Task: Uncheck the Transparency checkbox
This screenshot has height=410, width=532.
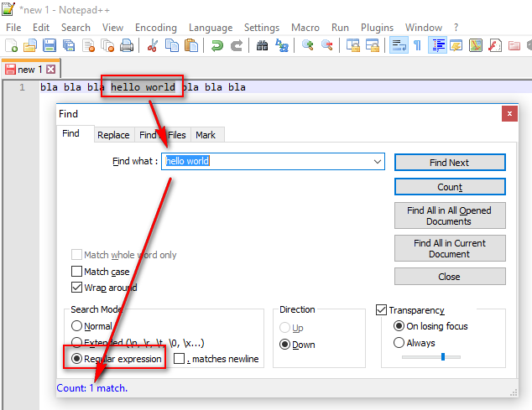Action: 381,310
